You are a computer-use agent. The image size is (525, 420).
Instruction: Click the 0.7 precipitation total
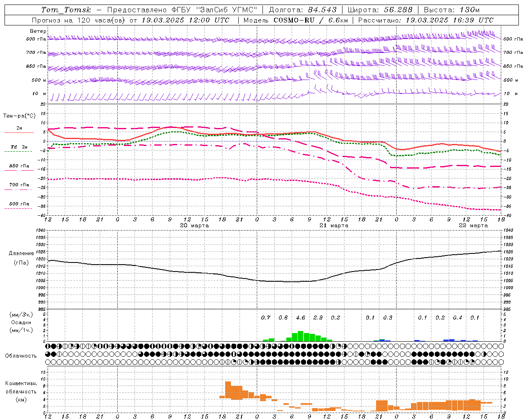[266, 318]
